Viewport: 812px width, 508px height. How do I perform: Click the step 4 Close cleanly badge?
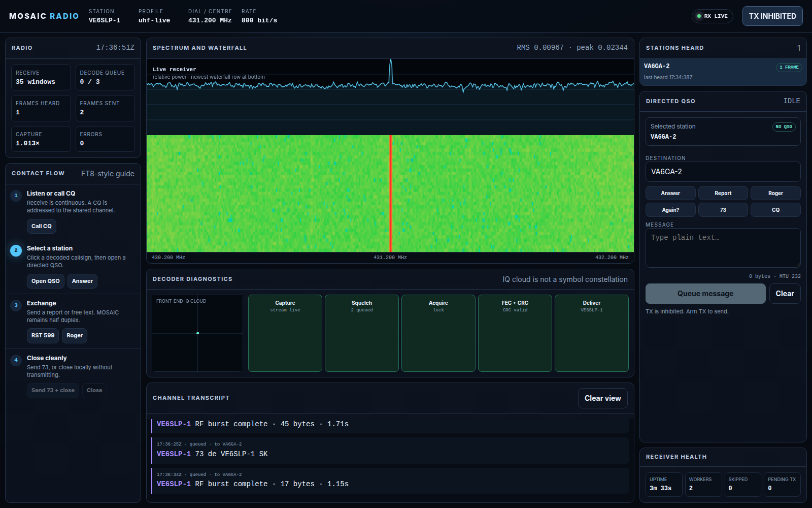(x=16, y=360)
